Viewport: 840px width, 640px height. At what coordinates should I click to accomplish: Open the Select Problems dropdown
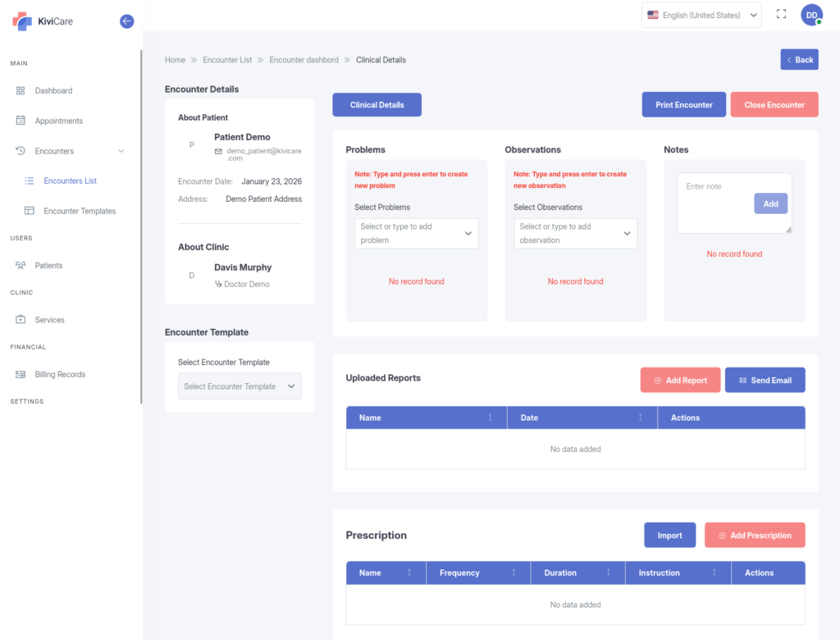click(416, 233)
